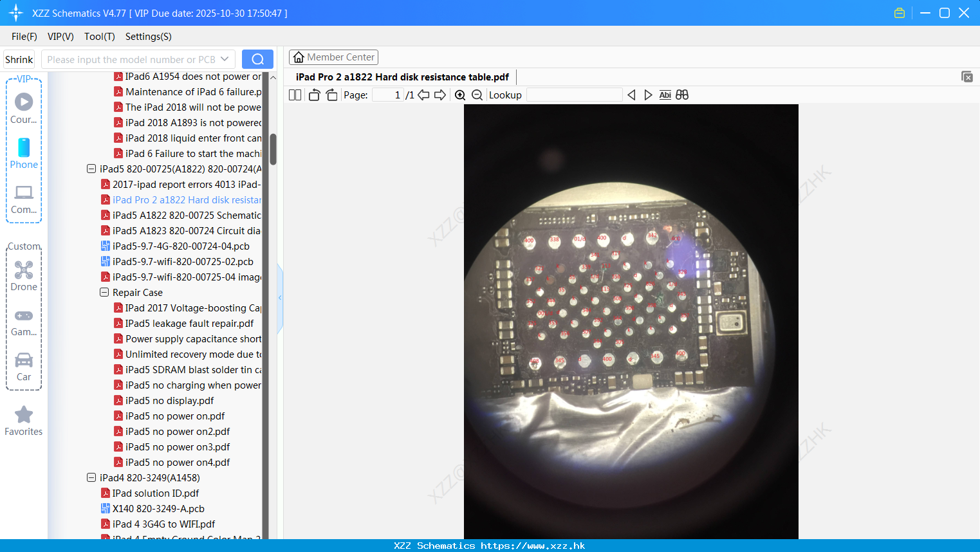This screenshot has height=552, width=980.
Task: Open the Member Center
Action: tap(333, 57)
